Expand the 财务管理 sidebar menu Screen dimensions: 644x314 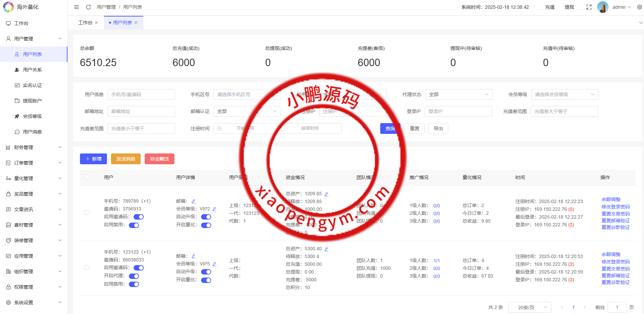[x=34, y=147]
